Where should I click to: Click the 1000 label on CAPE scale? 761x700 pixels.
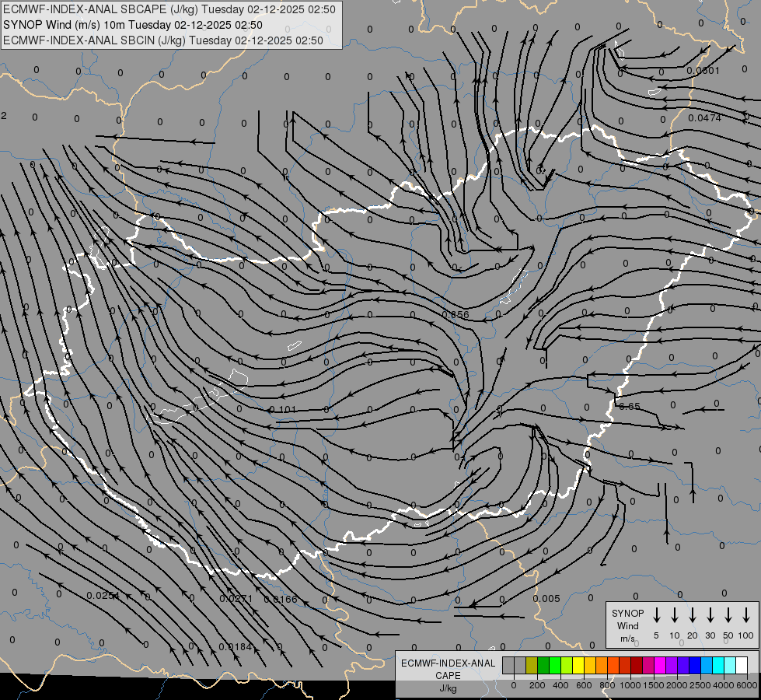pos(630,685)
